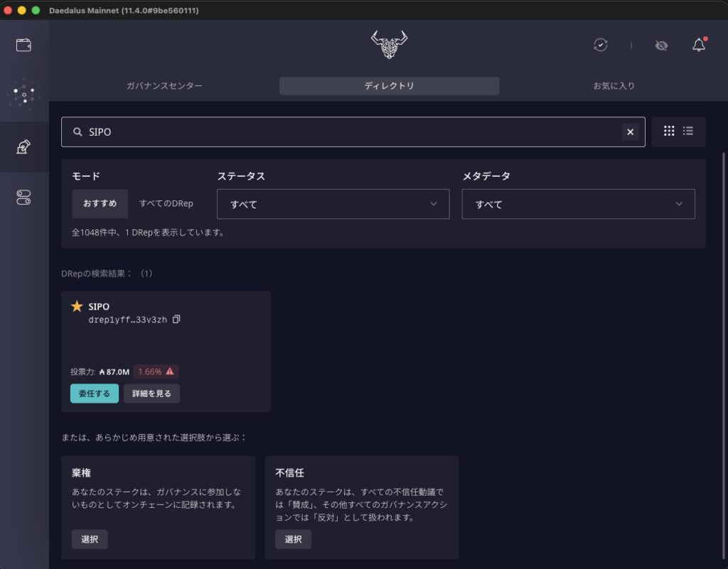Click the green maximize window button
The image size is (728, 569).
pyautogui.click(x=36, y=10)
